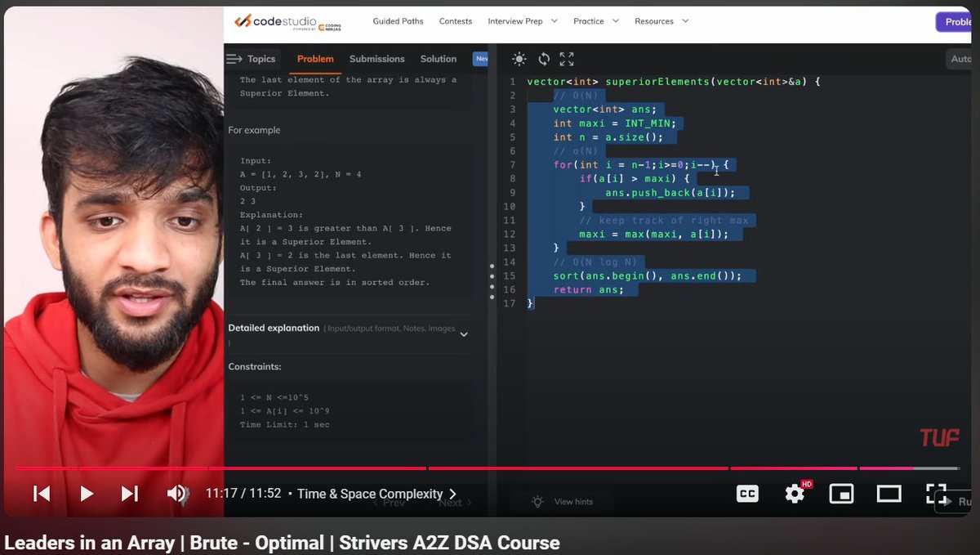Open the Topics panel
Image resolution: width=980 pixels, height=555 pixels.
click(x=261, y=59)
